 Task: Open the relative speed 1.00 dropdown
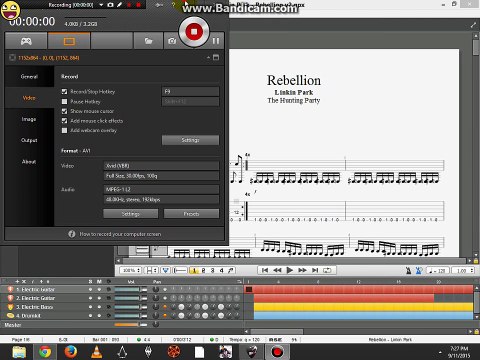pyautogui.click(x=463, y=271)
